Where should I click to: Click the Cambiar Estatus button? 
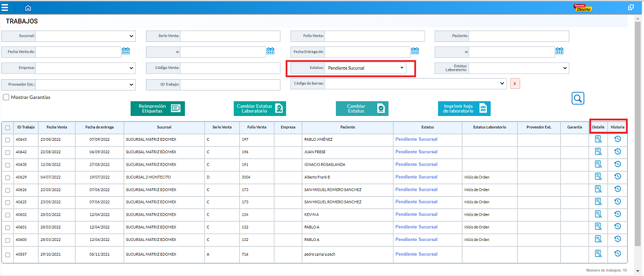click(x=362, y=109)
